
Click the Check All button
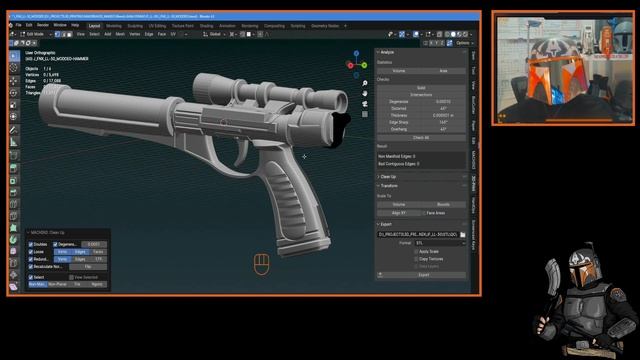pos(421,138)
